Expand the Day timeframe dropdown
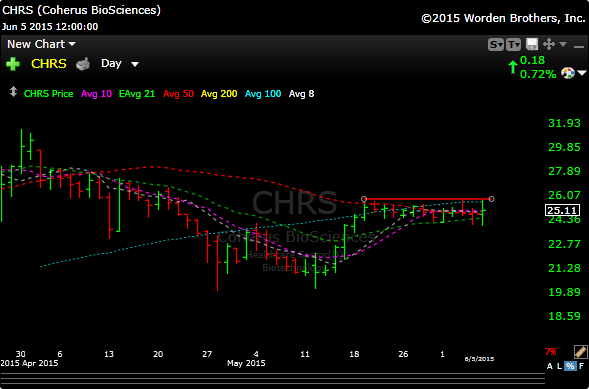Viewport: 589px width, 389px height. coord(120,63)
